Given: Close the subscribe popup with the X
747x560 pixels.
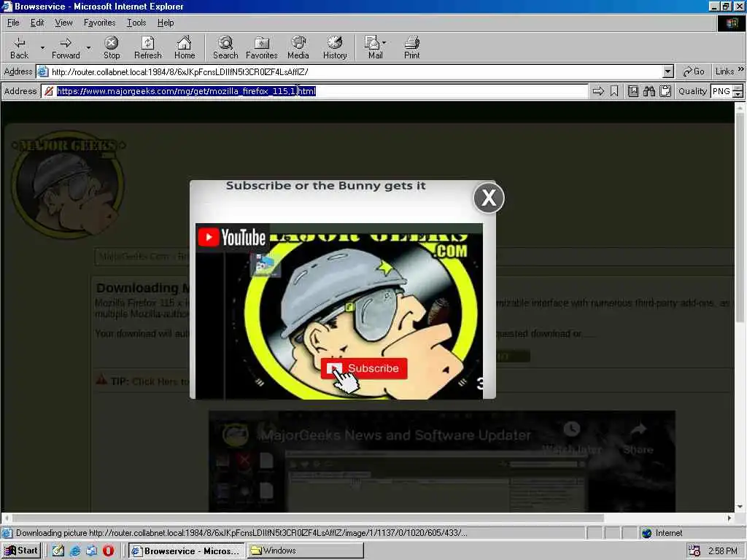Looking at the screenshot, I should (x=489, y=198).
